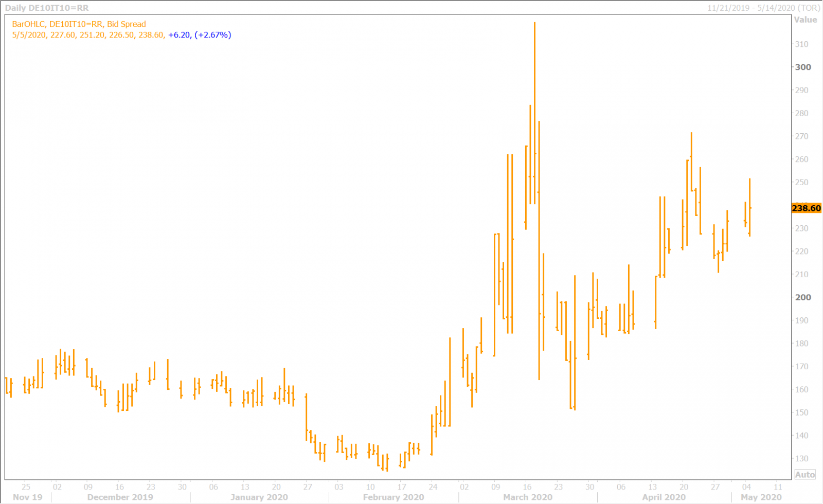The width and height of the screenshot is (823, 504).
Task: Click the 290 value axis label
Action: [801, 91]
